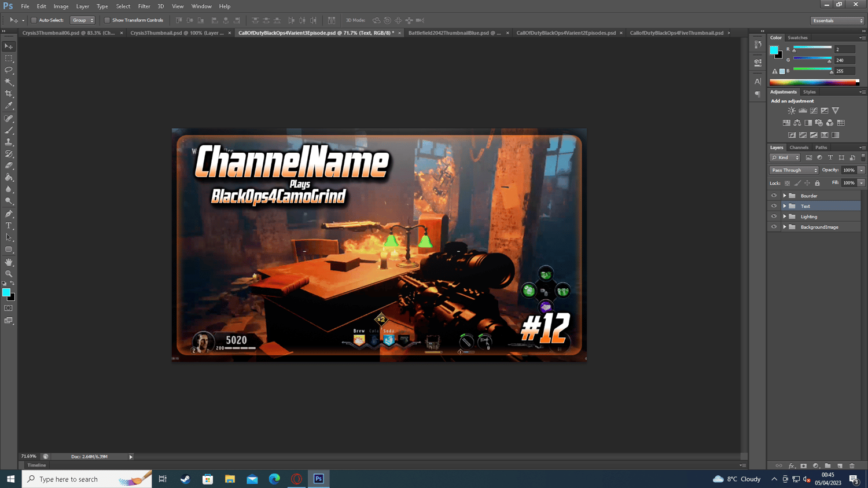Select the Eraser tool

click(9, 166)
